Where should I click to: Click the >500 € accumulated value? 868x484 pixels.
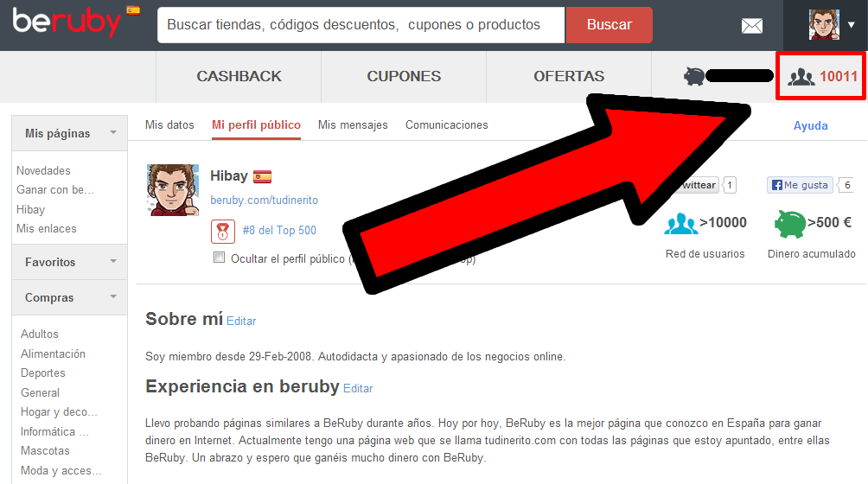tap(829, 222)
